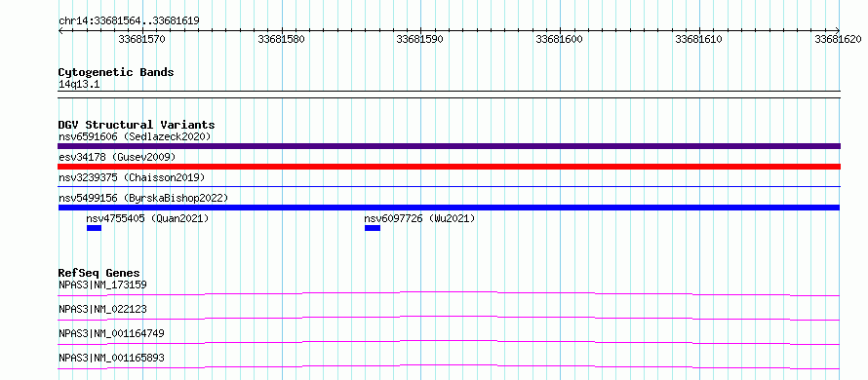This screenshot has height=380, width=868.
Task: Open the DGV Structural Variants track heading
Action: point(137,125)
